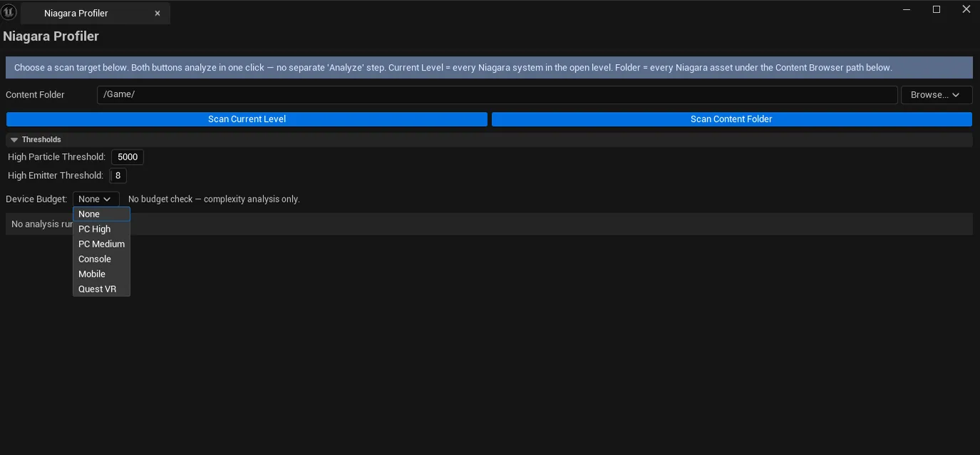Choose Quest VR budget option
Screen dimensions: 980x455
pyautogui.click(x=101, y=289)
